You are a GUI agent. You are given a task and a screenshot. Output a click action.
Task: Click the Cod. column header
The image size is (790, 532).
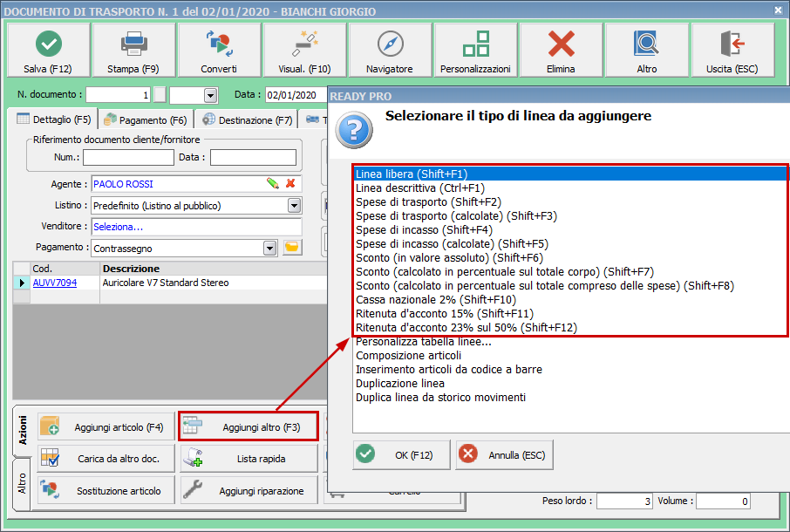(x=65, y=269)
